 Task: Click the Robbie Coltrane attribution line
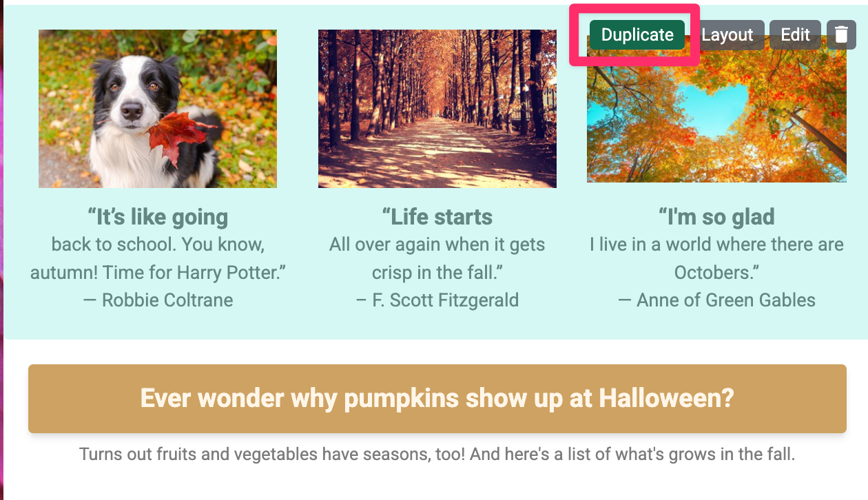[158, 300]
